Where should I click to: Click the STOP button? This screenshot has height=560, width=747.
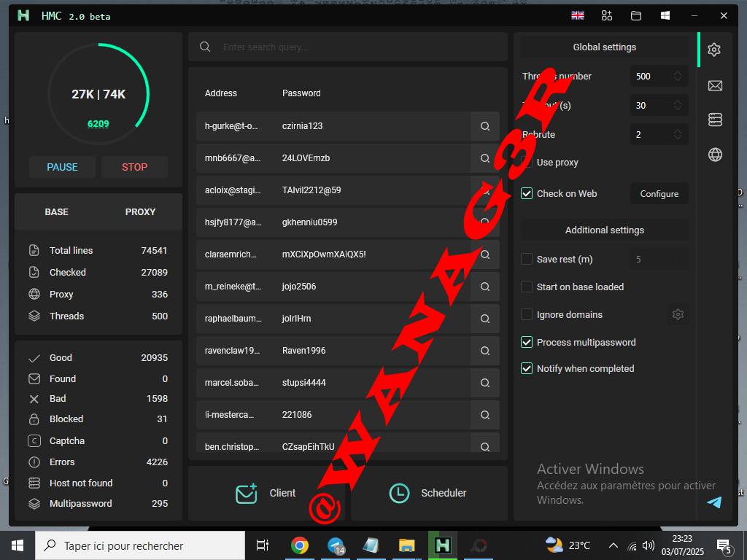(x=134, y=167)
